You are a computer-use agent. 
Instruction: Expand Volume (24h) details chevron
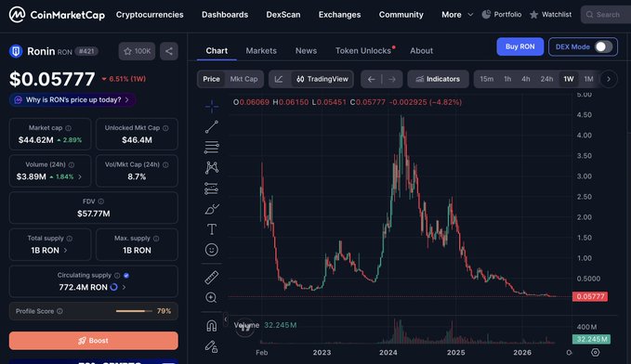pos(80,176)
